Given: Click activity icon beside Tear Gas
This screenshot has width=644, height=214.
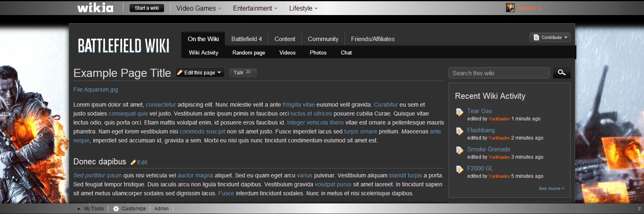Looking at the screenshot, I should pyautogui.click(x=459, y=112).
